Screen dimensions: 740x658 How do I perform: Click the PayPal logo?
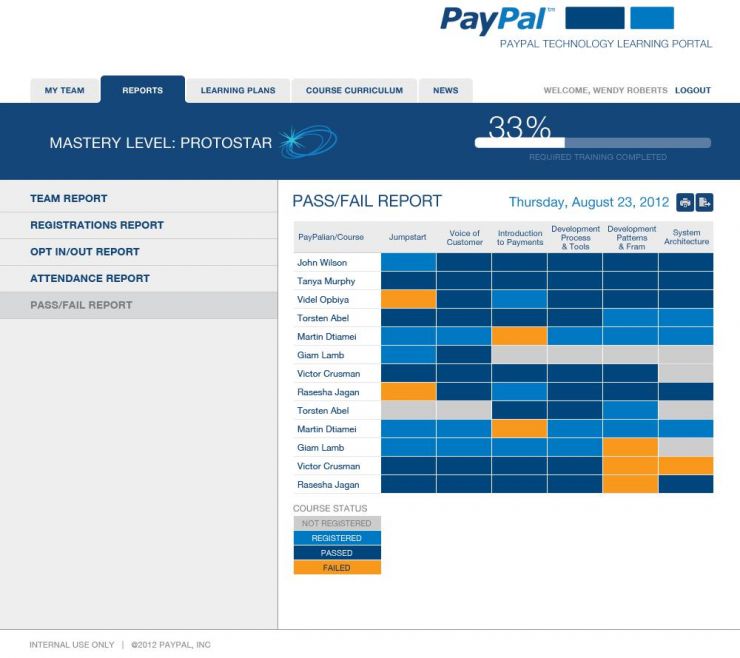[x=497, y=20]
